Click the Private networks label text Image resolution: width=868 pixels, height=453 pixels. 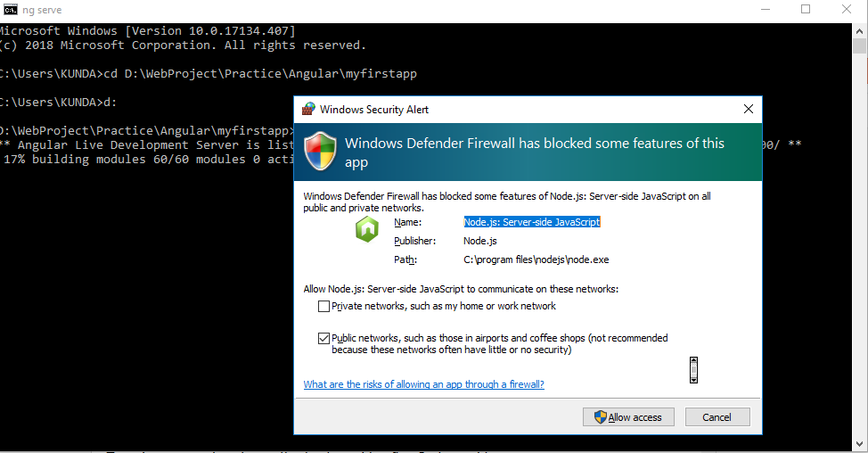(x=443, y=307)
